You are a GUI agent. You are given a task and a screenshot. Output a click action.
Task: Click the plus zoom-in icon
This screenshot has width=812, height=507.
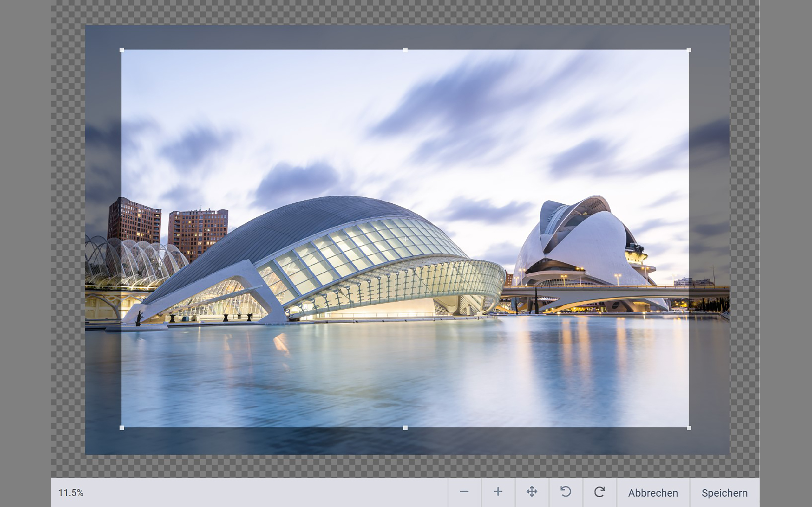(x=498, y=492)
